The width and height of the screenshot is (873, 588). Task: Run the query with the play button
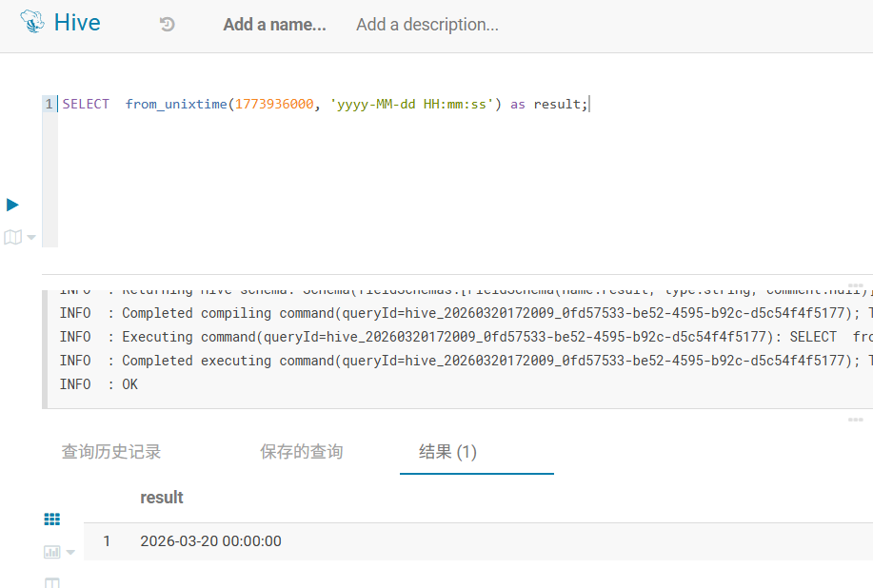pos(12,205)
